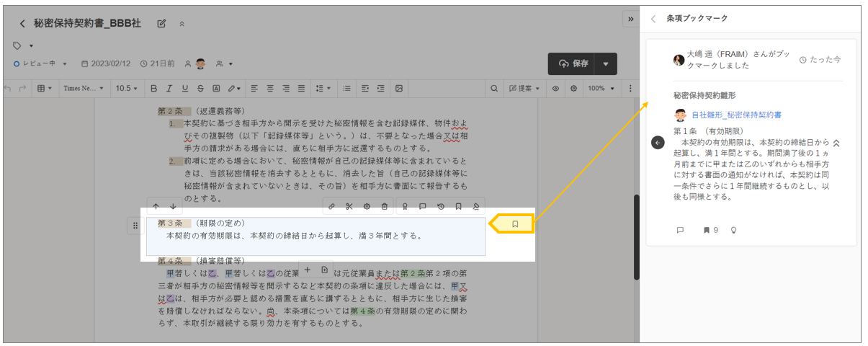
Task: Open the Times New Roman font dropdown
Action: (84, 88)
